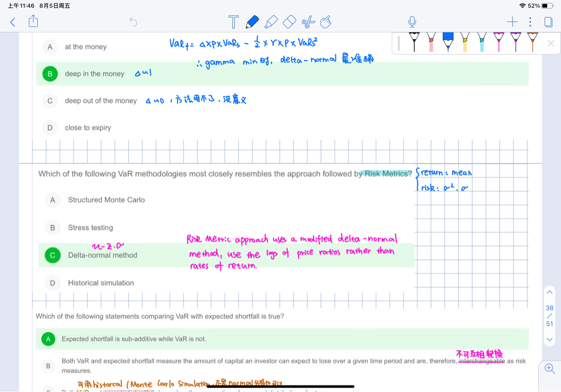Image resolution: width=561 pixels, height=392 pixels.
Task: Select the finger touch tool
Action: [x=325, y=22]
